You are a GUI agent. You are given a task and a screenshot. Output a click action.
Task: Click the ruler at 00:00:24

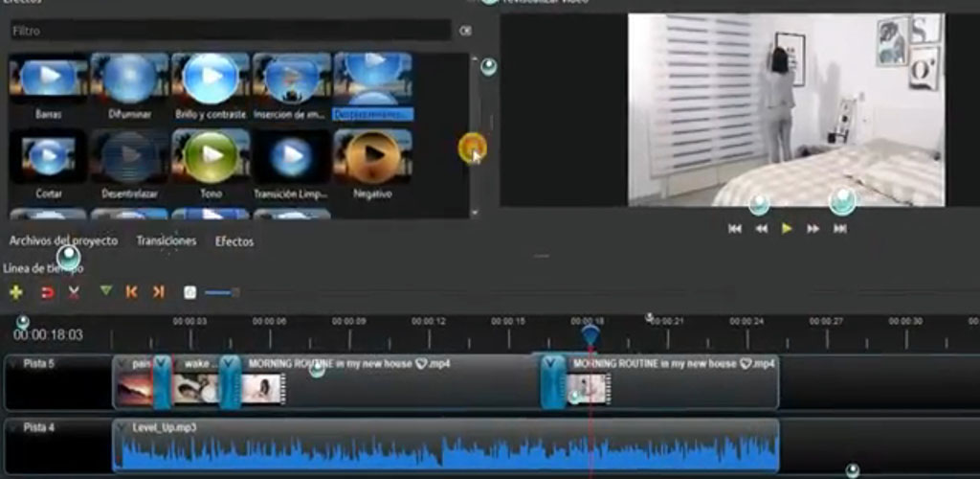pyautogui.click(x=746, y=322)
